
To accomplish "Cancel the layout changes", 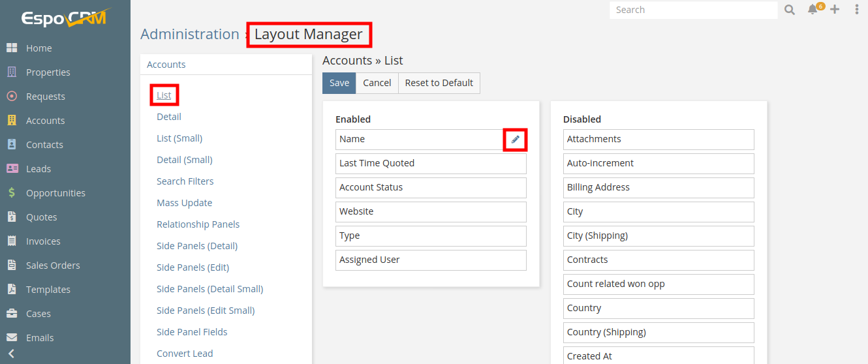I will click(377, 83).
